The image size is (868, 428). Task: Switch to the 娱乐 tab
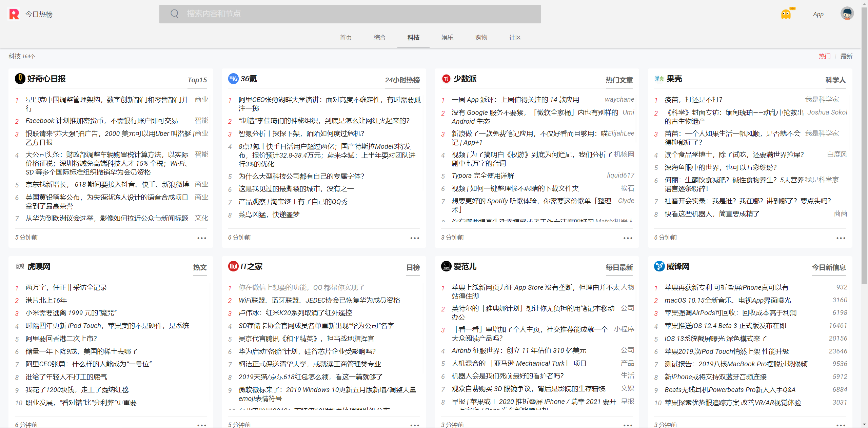pyautogui.click(x=447, y=38)
